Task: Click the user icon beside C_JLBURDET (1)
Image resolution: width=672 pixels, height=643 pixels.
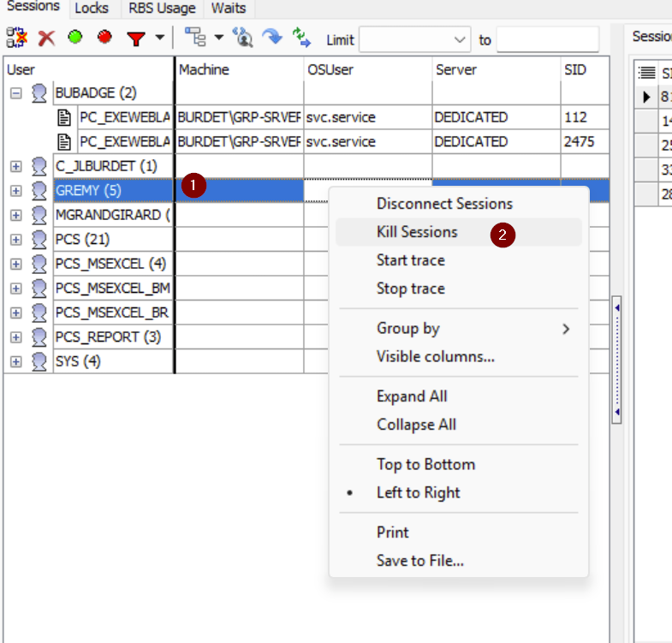Action: tap(39, 166)
